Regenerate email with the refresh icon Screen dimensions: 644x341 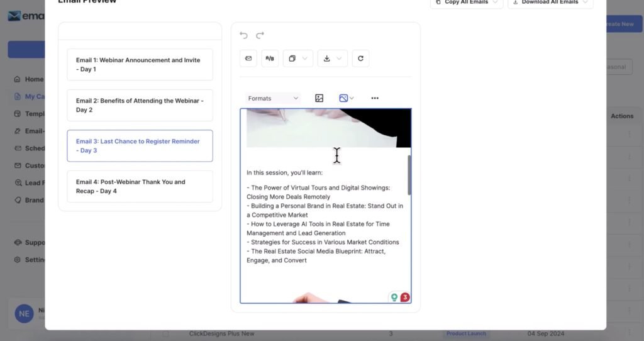(x=360, y=59)
